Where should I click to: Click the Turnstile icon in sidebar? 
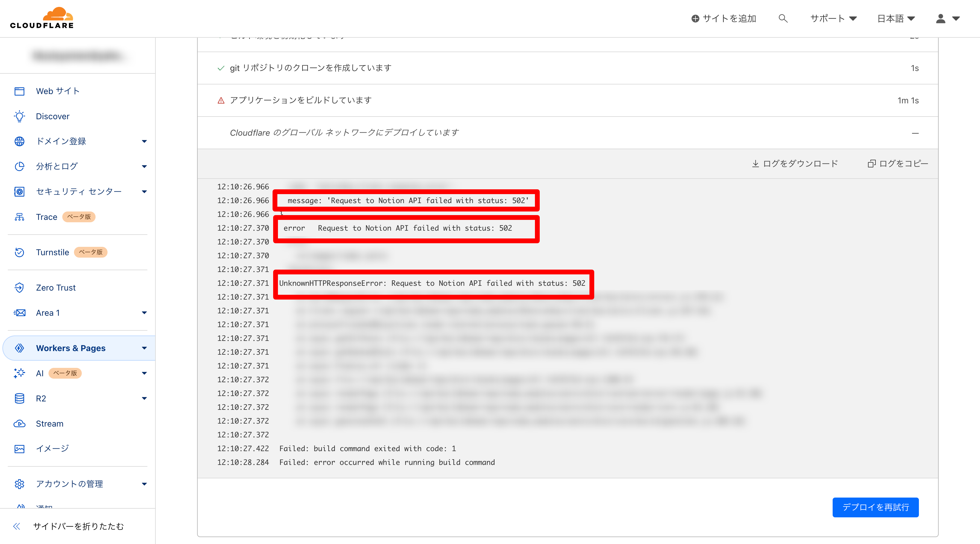point(19,252)
